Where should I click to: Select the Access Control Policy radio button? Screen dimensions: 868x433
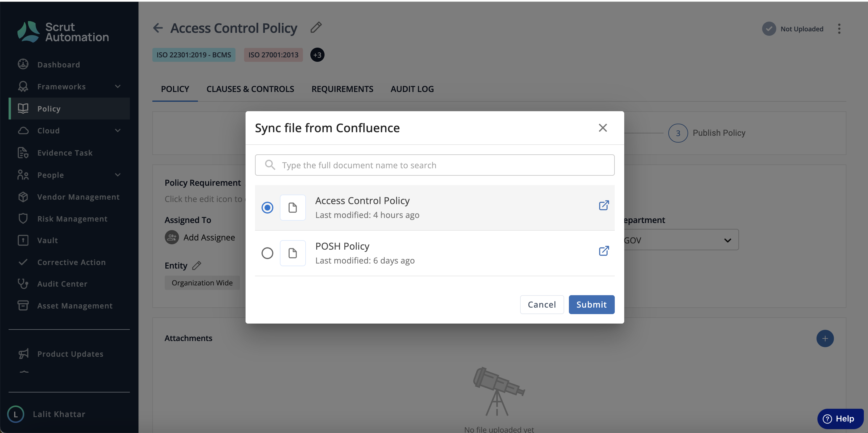267,208
